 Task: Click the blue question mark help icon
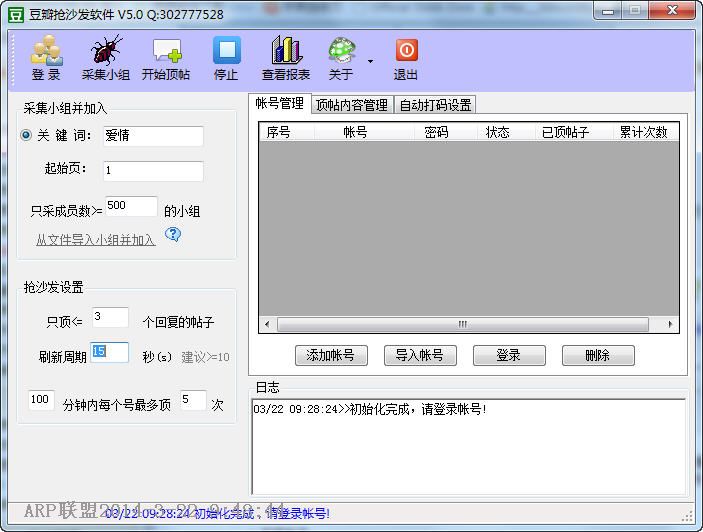[x=173, y=234]
